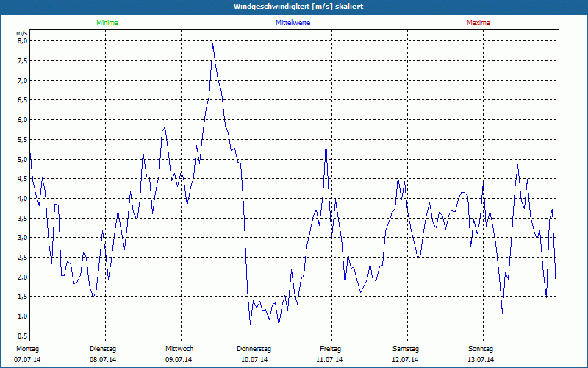Click the 2,0 y-axis value
Screen dimensions: 588x368
coord(23,277)
